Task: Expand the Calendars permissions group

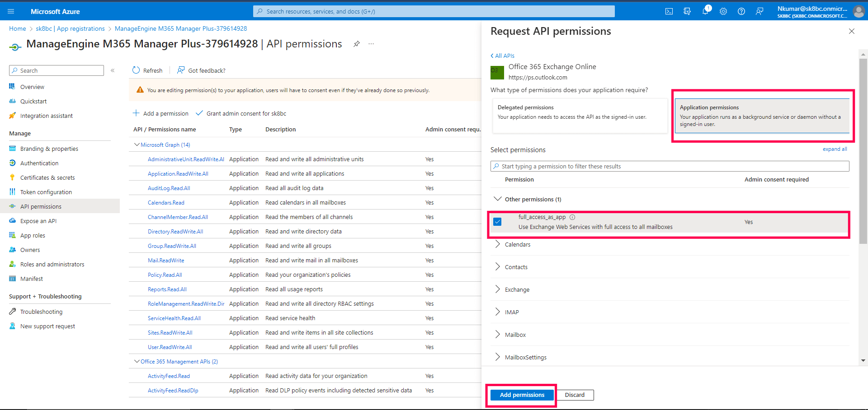Action: coord(498,244)
